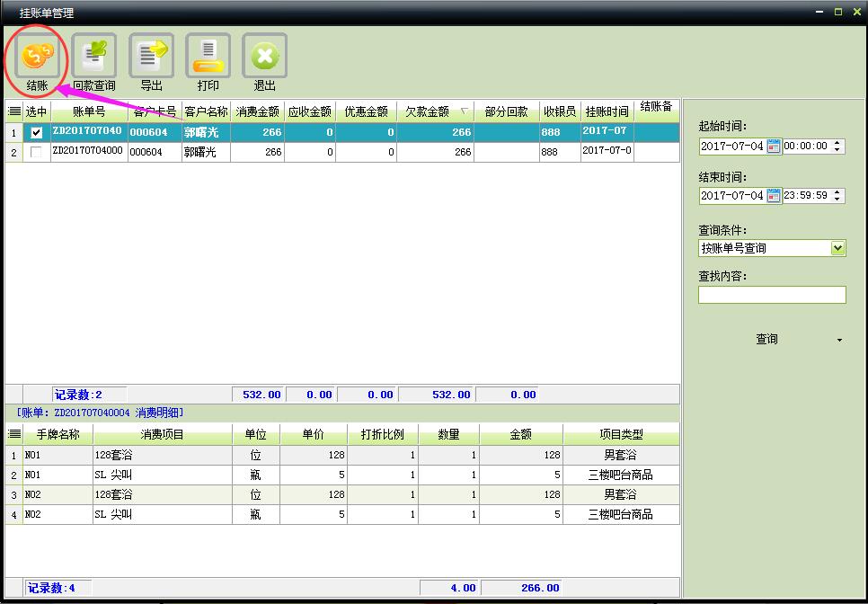Screen dimensions: 868x604
Task: Click the 单价 column header
Action: pos(314,435)
